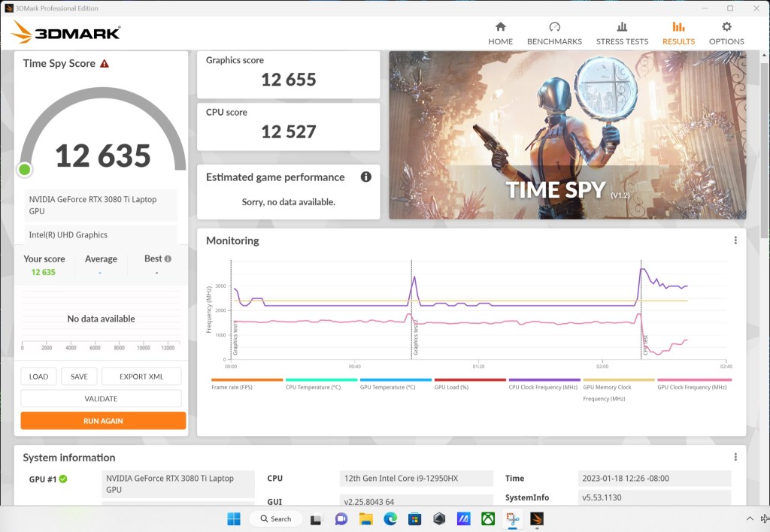Open the Monitoring panel options menu

pos(735,239)
